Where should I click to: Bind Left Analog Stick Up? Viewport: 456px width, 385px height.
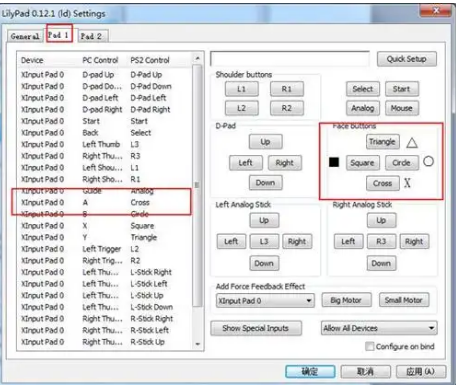click(x=264, y=221)
